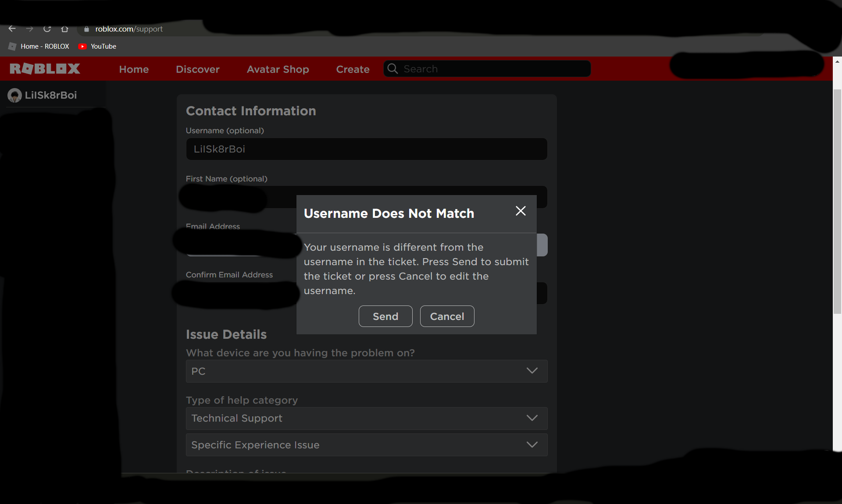The height and width of the screenshot is (504, 842).
Task: Click the Create navigation item
Action: click(x=353, y=69)
